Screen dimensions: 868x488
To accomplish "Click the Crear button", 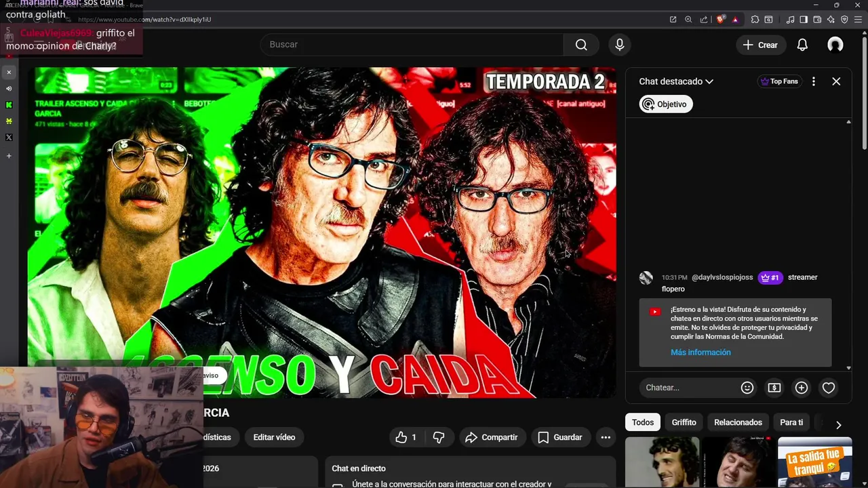I will click(x=760, y=45).
